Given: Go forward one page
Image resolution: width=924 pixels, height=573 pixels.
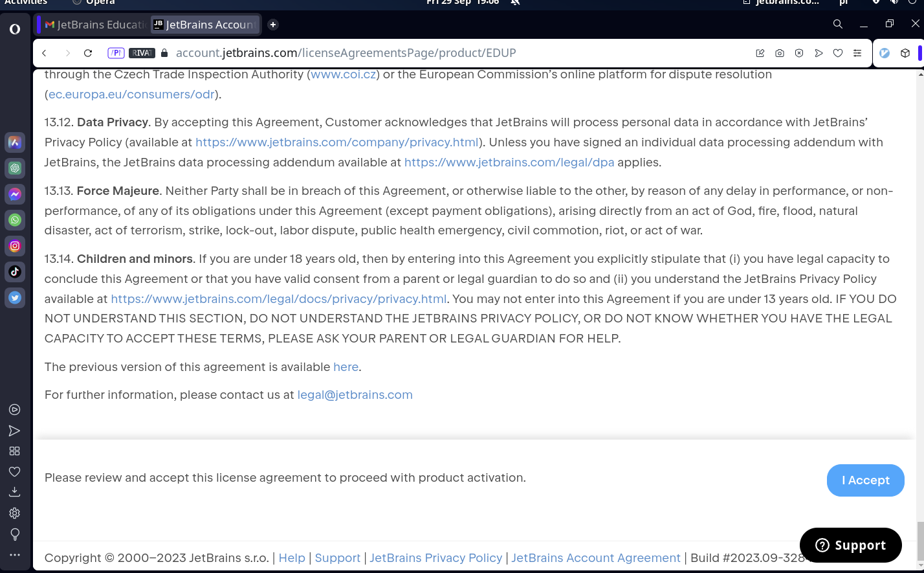Looking at the screenshot, I should pos(67,53).
